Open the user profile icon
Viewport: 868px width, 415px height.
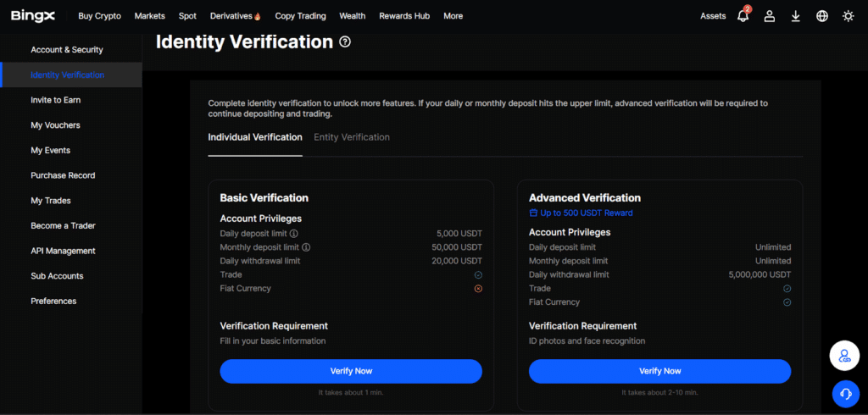[770, 16]
